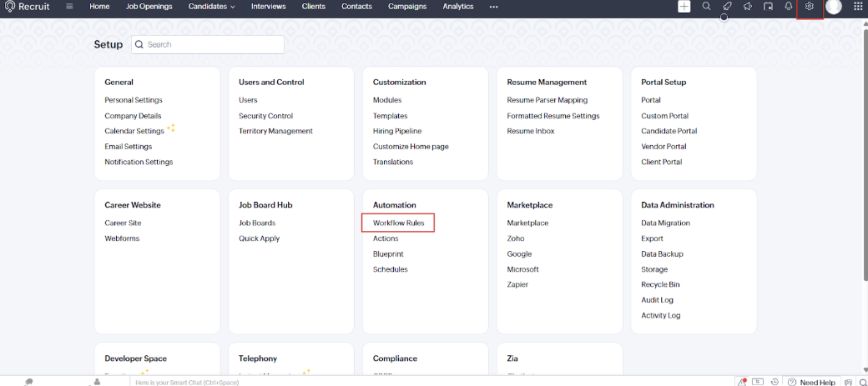The height and width of the screenshot is (386, 868).
Task: Open the notifications bell
Action: point(789,7)
